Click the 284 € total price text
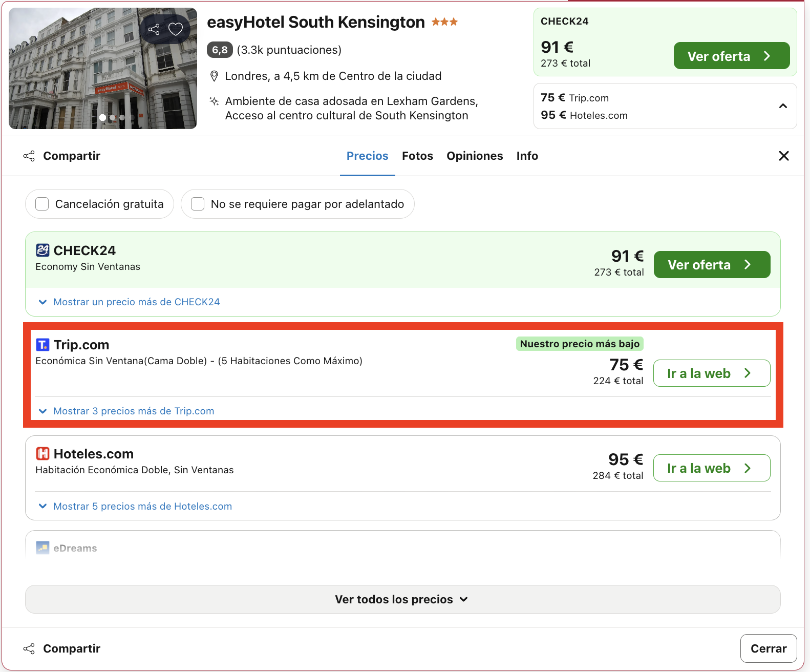810x672 pixels. click(x=618, y=475)
